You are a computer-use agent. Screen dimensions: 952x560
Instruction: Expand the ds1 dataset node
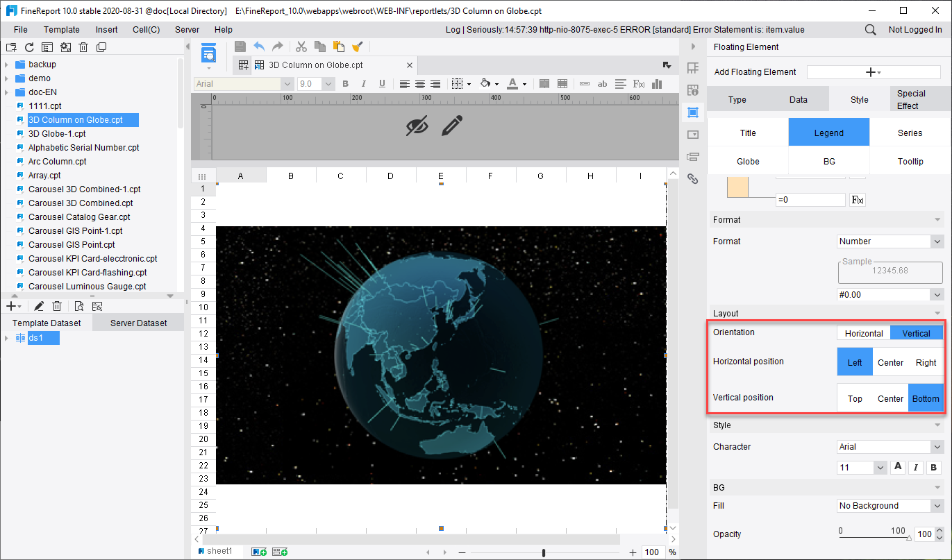(6, 338)
